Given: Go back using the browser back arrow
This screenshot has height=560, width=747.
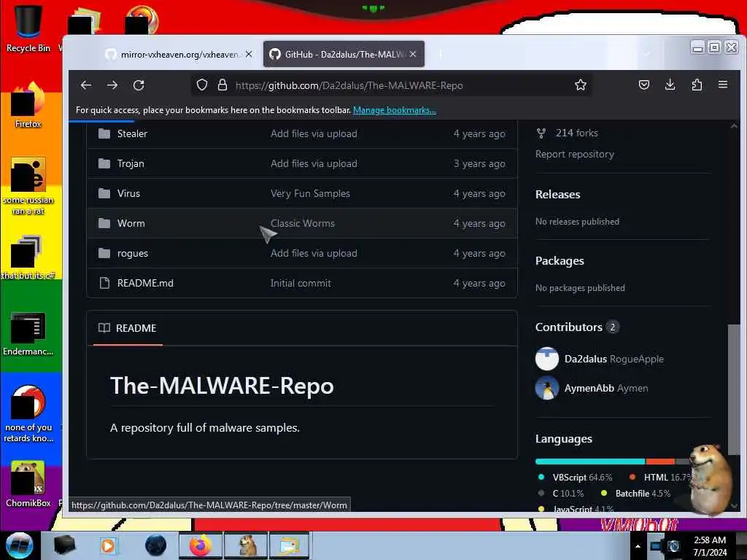Looking at the screenshot, I should coord(86,85).
